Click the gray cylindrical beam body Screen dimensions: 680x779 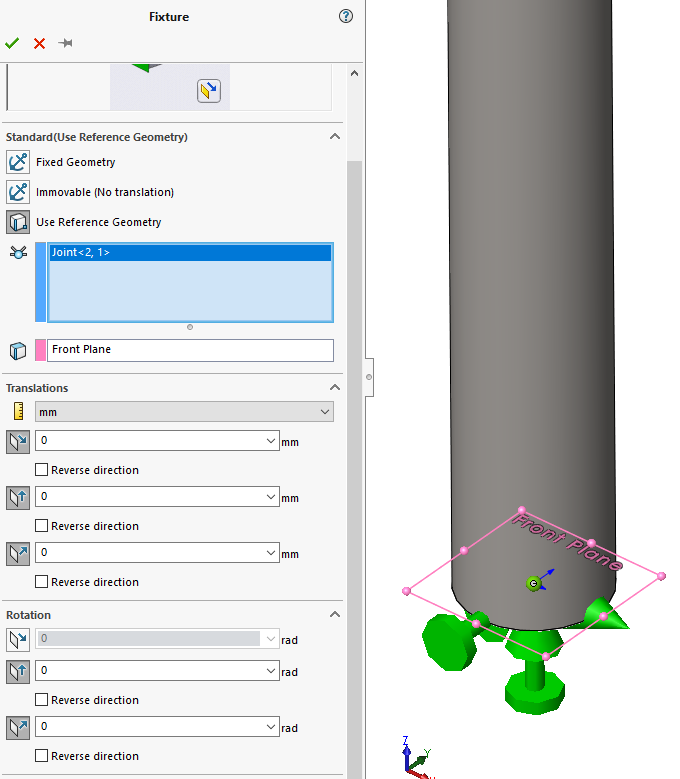click(531, 298)
